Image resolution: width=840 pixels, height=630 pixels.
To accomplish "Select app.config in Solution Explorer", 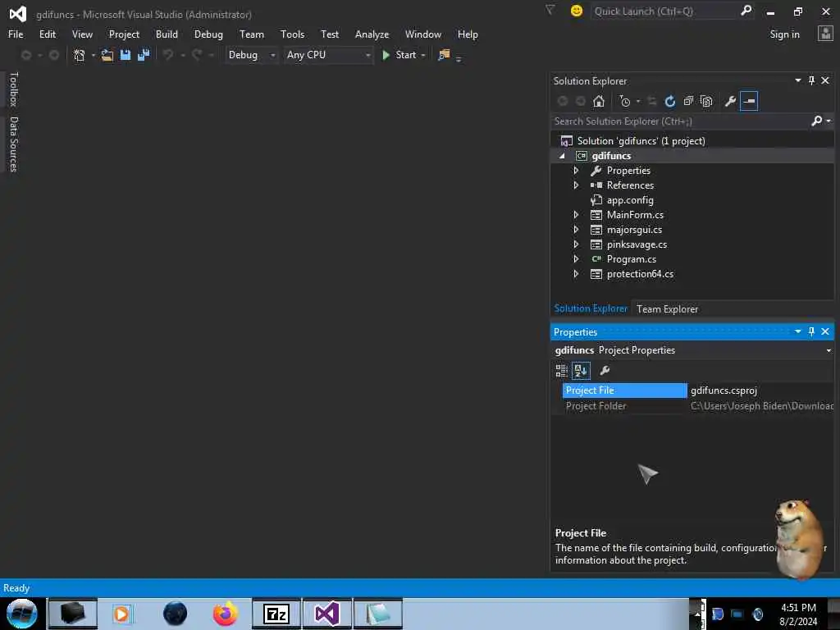I will point(630,200).
